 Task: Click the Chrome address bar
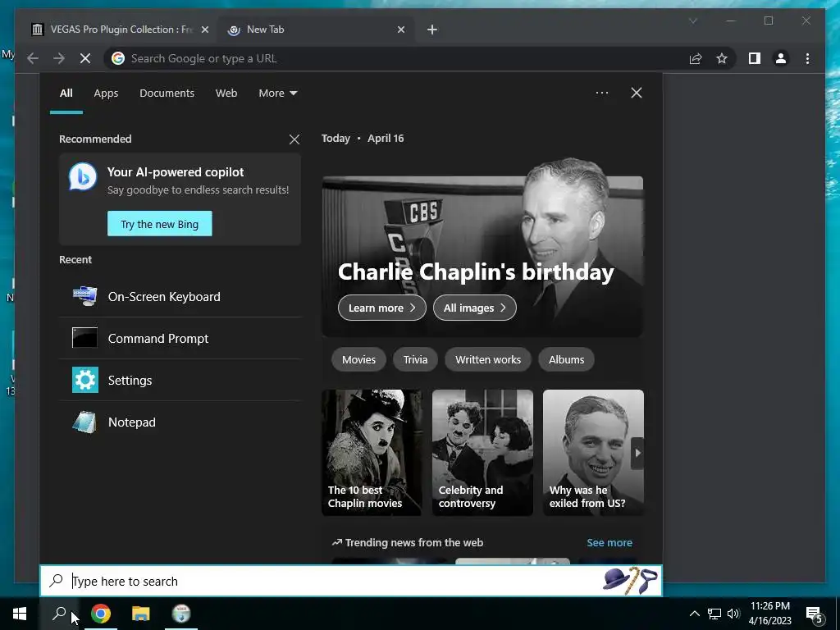396,58
